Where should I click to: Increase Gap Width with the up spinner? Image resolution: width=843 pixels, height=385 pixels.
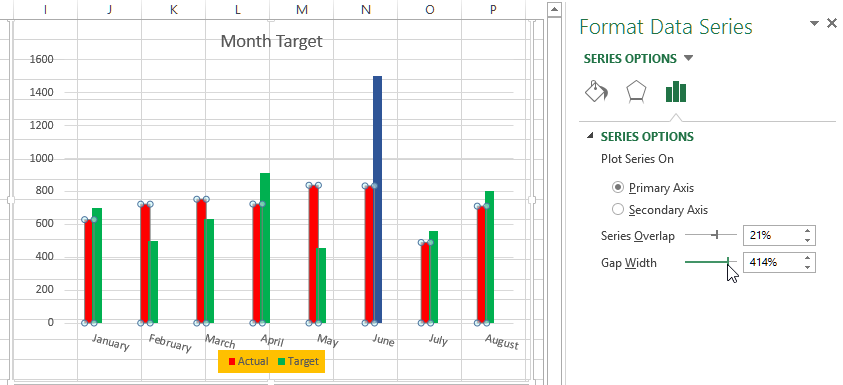coord(808,258)
